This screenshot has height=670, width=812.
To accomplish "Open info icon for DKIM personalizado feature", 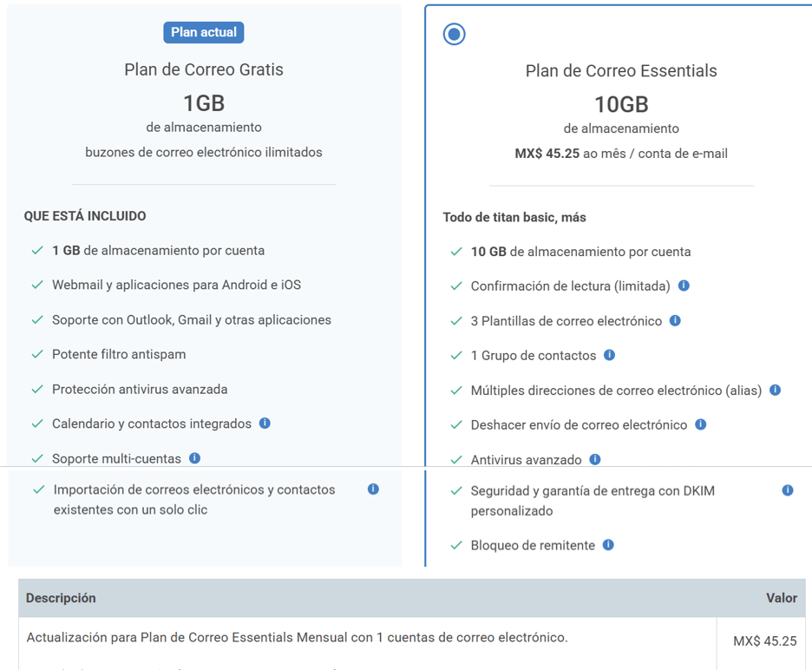I will 788,490.
